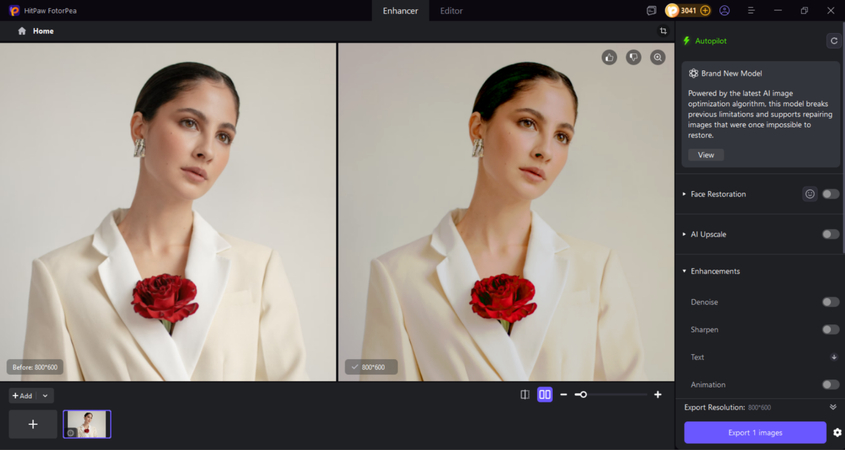Open the feedback message icon in title bar

coord(651,10)
